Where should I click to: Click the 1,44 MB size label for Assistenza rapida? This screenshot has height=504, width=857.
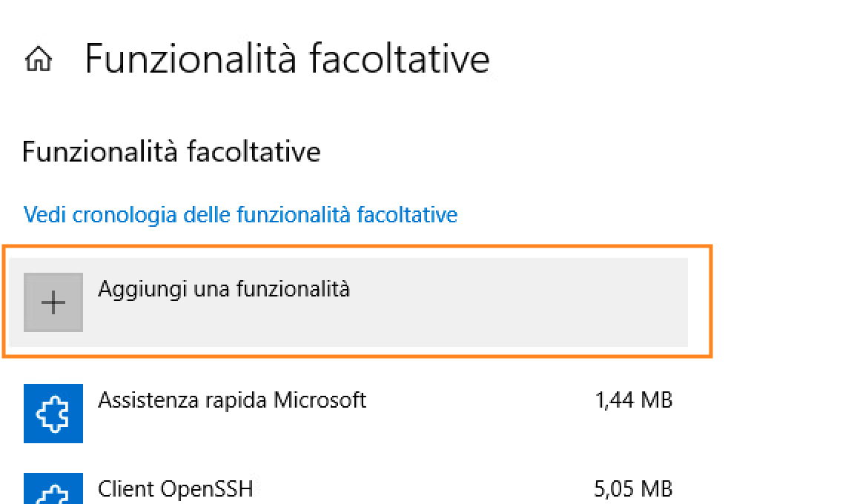pos(633,400)
